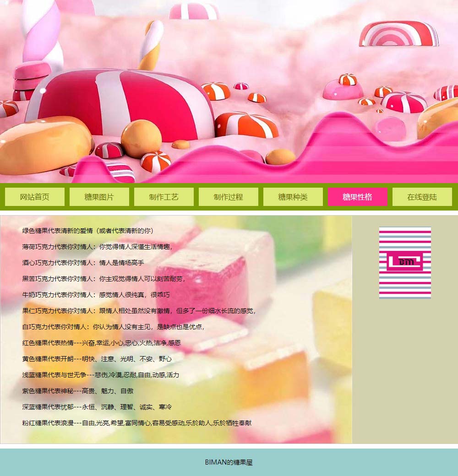Click the 深蓝糖果代表忧郁 line
Viewport: 458px width, 476px height.
(97, 407)
